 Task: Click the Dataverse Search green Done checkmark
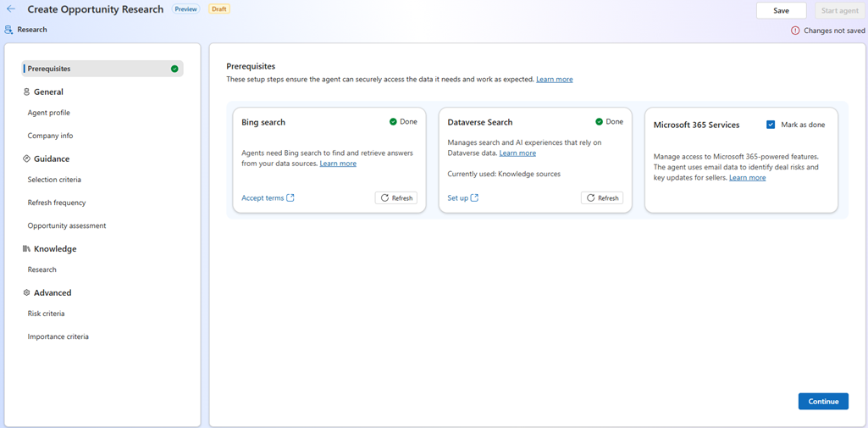click(599, 122)
